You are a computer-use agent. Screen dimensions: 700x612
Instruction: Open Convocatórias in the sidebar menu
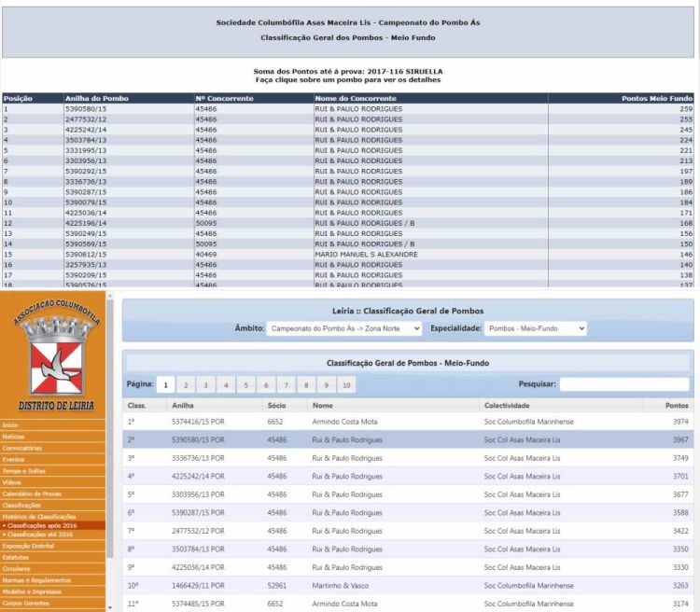[52, 448]
